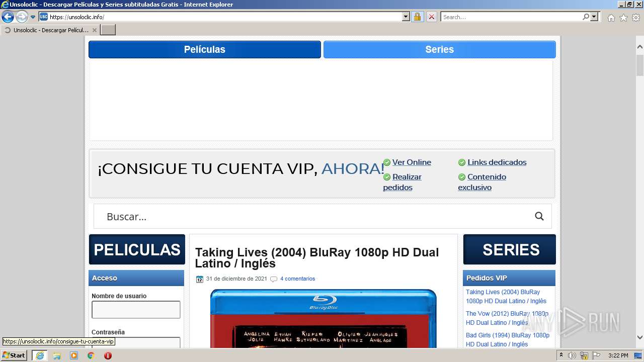The width and height of the screenshot is (644, 362).
Task: Click the address bar URL field
Action: click(x=225, y=17)
